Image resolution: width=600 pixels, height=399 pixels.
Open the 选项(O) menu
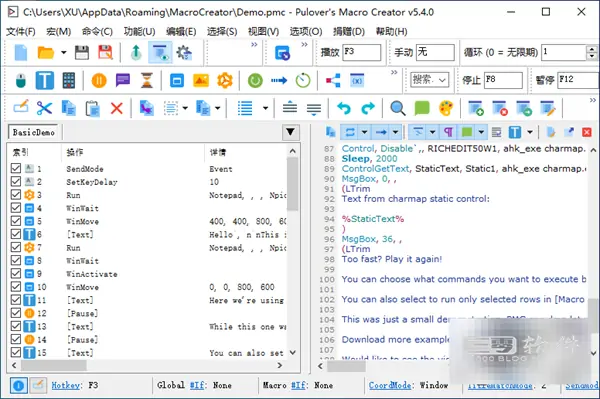pos(306,31)
